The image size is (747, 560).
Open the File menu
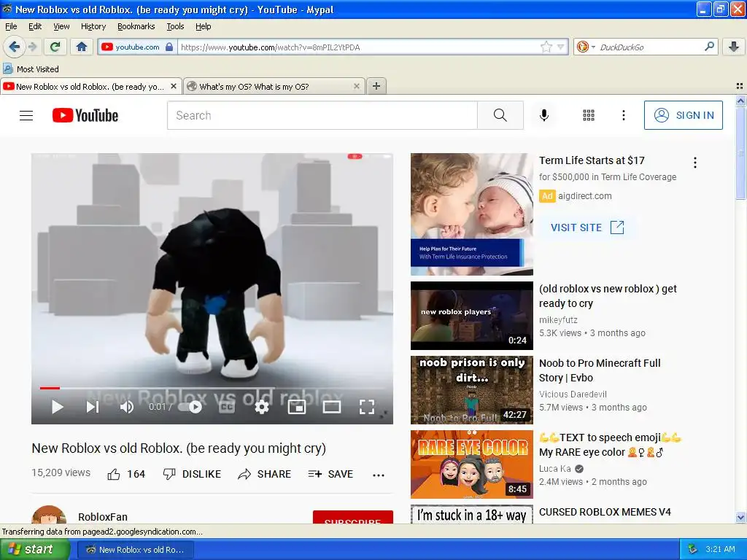point(11,26)
